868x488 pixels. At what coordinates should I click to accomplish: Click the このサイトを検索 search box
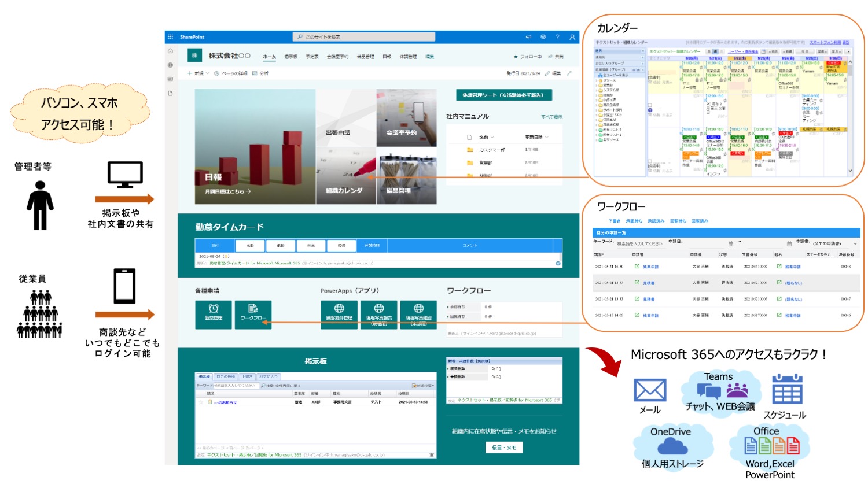pos(363,37)
